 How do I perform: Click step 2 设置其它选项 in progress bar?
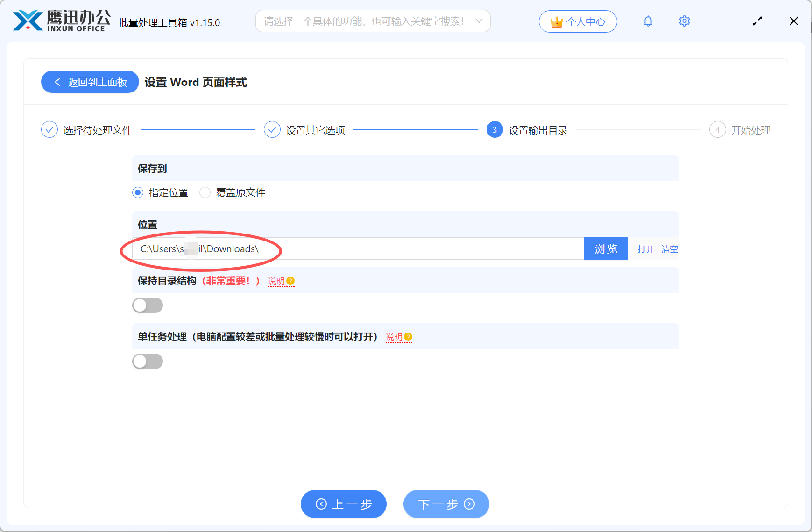tap(272, 129)
